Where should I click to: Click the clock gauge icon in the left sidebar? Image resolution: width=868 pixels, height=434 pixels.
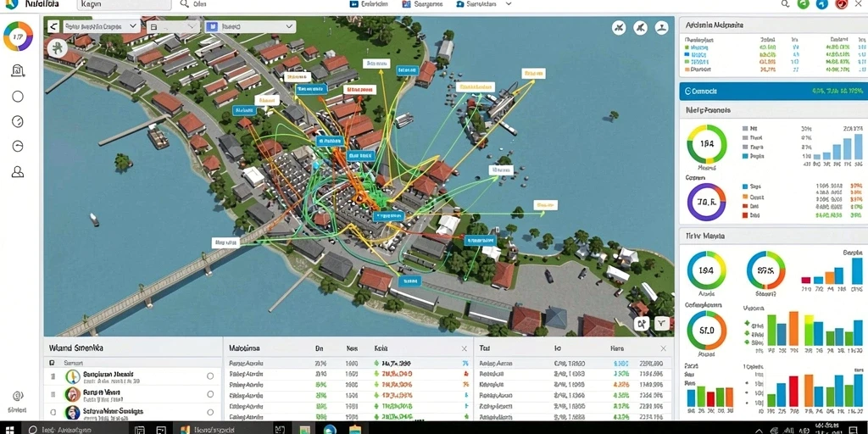pyautogui.click(x=18, y=121)
